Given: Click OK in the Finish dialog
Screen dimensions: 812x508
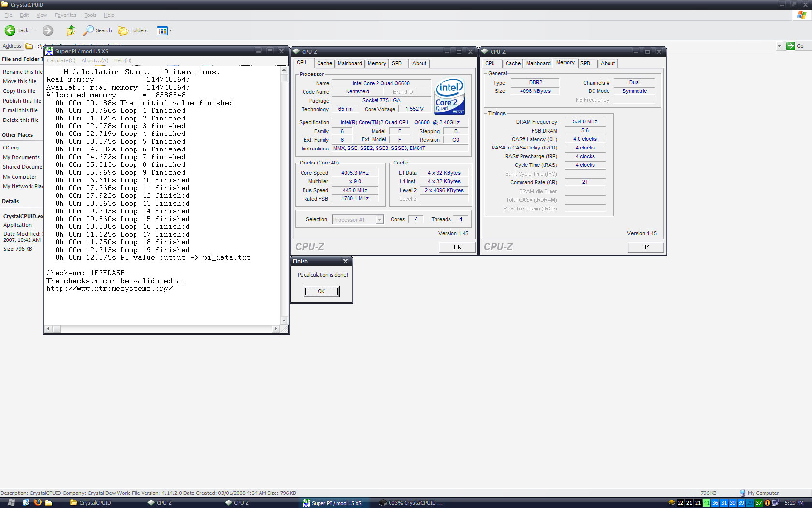Looking at the screenshot, I should [321, 291].
